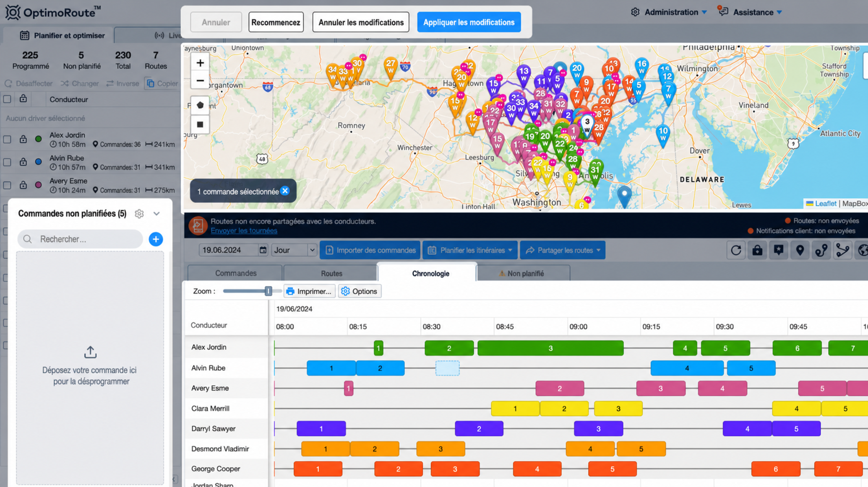Open the Non planifié tab
The width and height of the screenshot is (868, 487).
click(x=523, y=273)
